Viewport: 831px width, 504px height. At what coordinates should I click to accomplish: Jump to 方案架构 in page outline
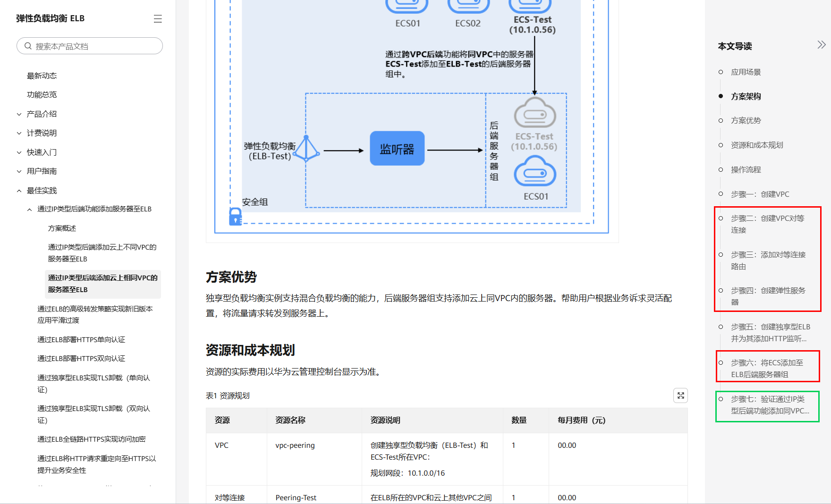tap(746, 96)
